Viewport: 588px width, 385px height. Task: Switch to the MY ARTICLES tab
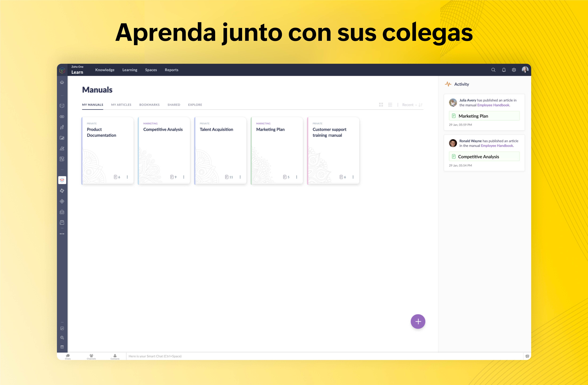(x=121, y=104)
